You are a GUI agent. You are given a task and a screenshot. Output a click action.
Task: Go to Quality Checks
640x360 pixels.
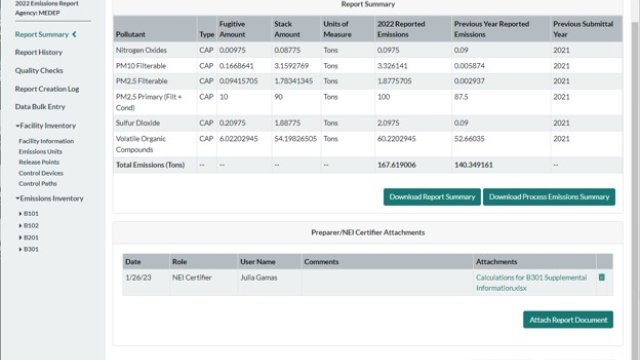click(x=39, y=70)
